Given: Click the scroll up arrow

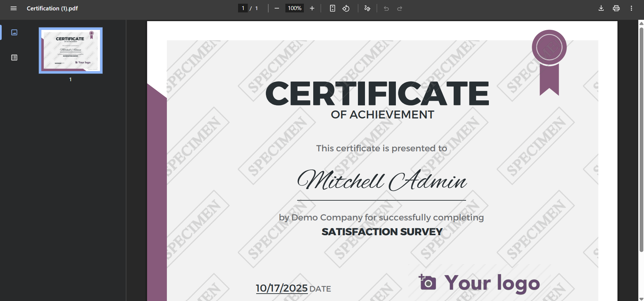Looking at the screenshot, I should pos(641,23).
